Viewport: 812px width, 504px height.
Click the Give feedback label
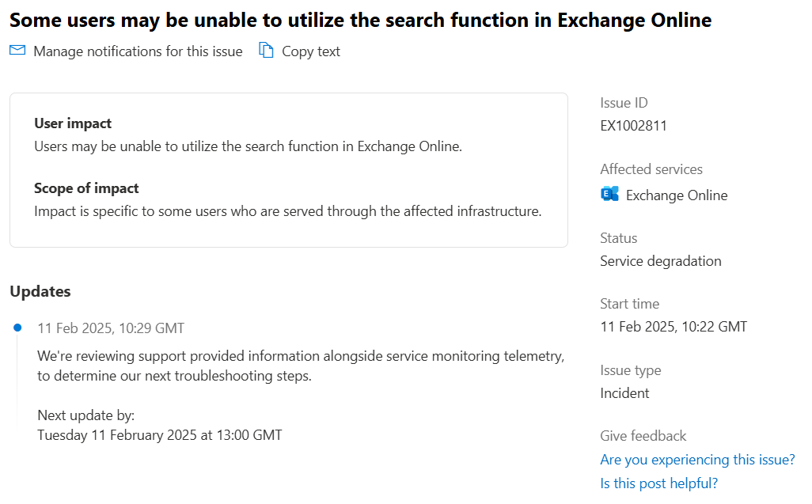643,436
